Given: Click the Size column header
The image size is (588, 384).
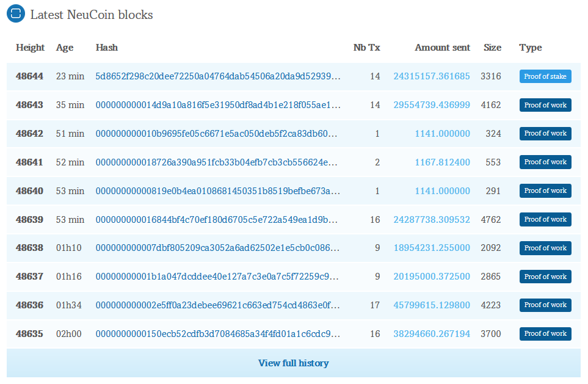Looking at the screenshot, I should 492,48.
